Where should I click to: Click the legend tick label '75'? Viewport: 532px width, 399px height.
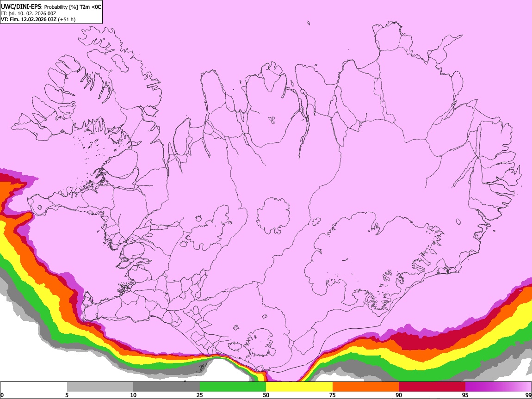(333, 395)
